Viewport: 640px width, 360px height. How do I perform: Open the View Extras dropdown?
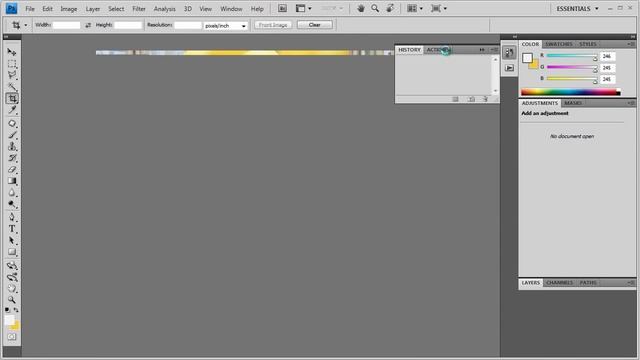303,9
